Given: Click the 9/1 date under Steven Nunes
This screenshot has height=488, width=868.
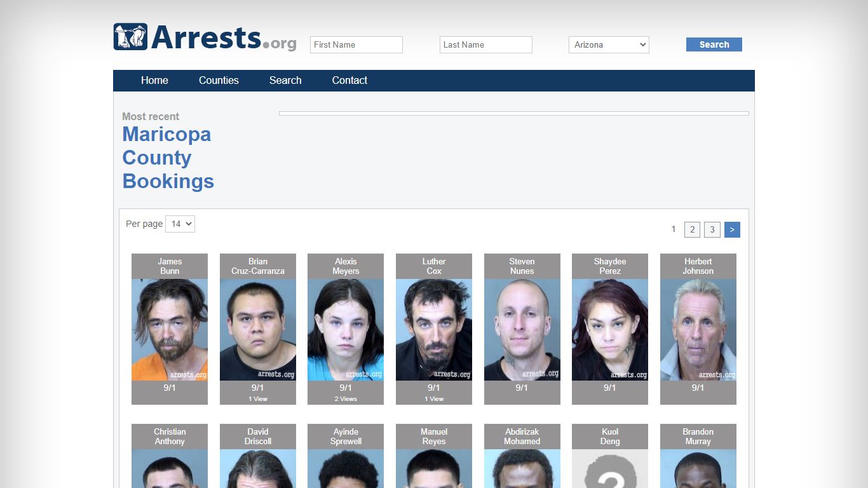Looking at the screenshot, I should point(522,388).
